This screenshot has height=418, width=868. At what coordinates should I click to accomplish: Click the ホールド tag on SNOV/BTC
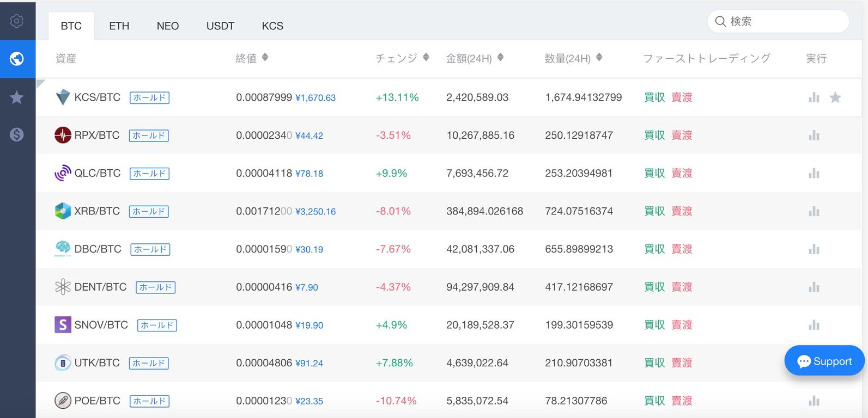(157, 325)
